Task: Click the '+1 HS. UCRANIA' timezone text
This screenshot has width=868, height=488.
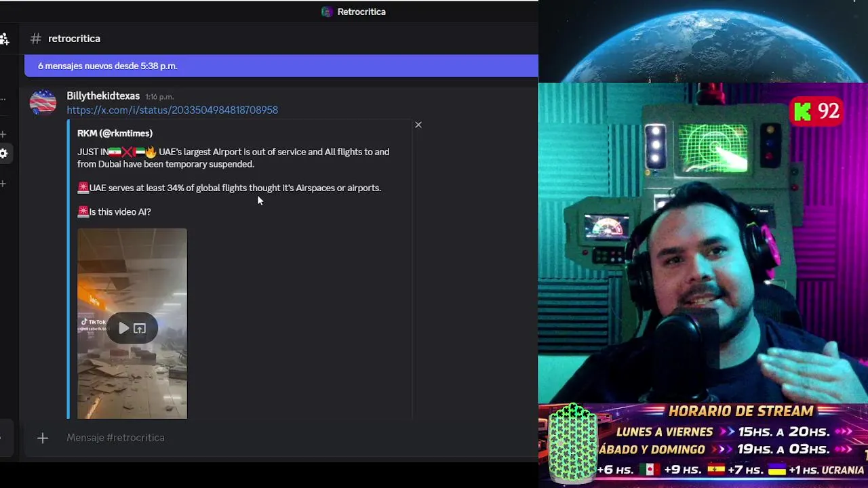Action: (827, 470)
